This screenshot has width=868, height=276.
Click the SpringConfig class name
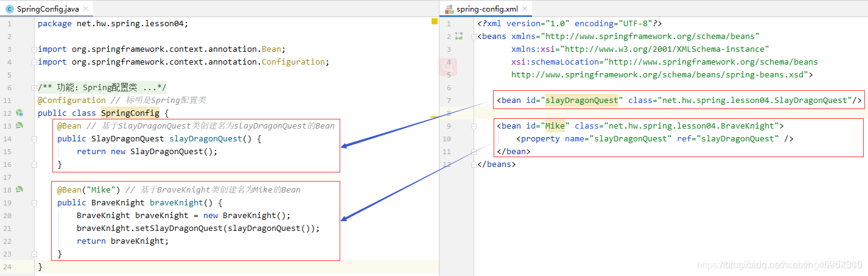click(130, 113)
